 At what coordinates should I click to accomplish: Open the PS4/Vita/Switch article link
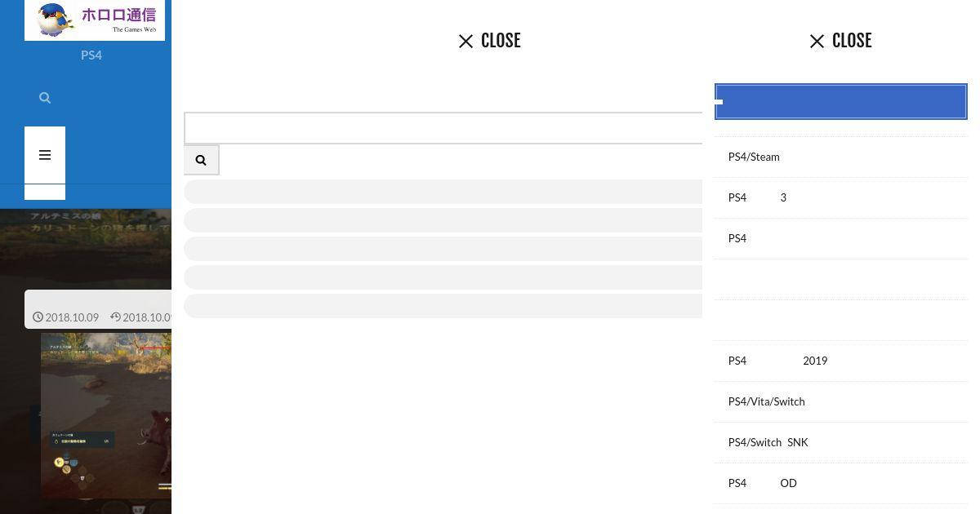840,401
